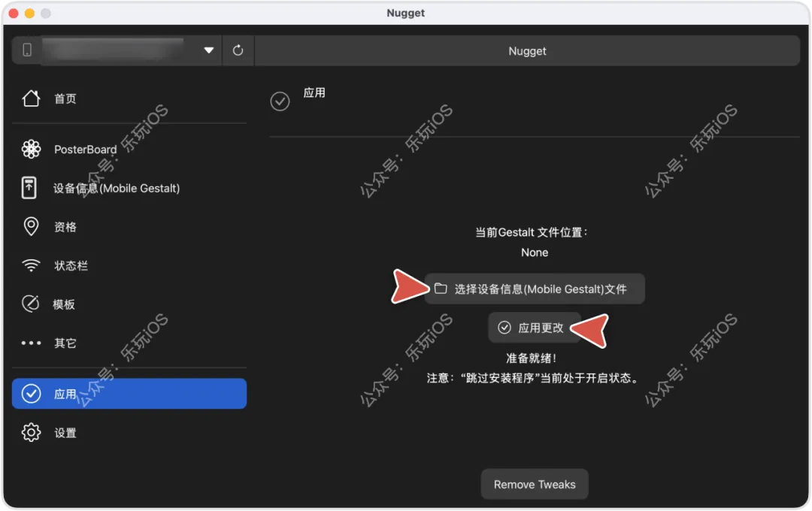This screenshot has width=812, height=511.
Task: Open the 模板 section
Action: [129, 304]
